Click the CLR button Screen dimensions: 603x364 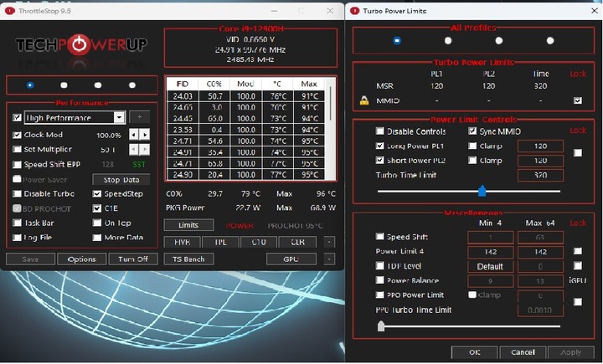297,242
